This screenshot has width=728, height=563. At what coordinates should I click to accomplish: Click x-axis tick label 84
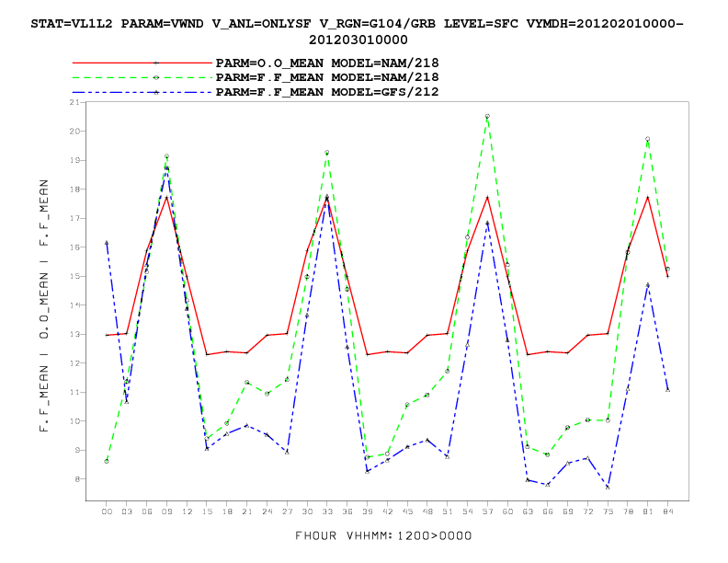coord(668,511)
